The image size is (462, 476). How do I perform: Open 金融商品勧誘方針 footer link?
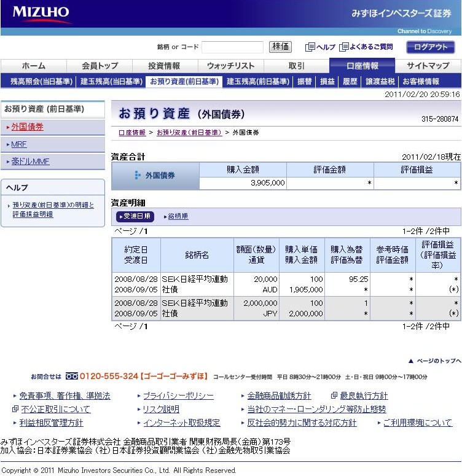[x=279, y=396]
